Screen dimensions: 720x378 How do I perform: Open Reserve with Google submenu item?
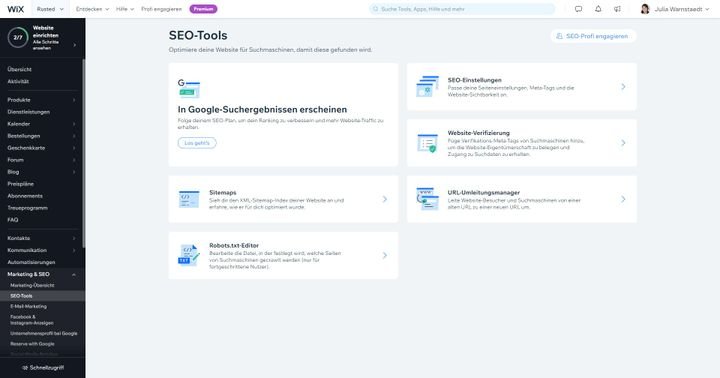[x=32, y=344]
